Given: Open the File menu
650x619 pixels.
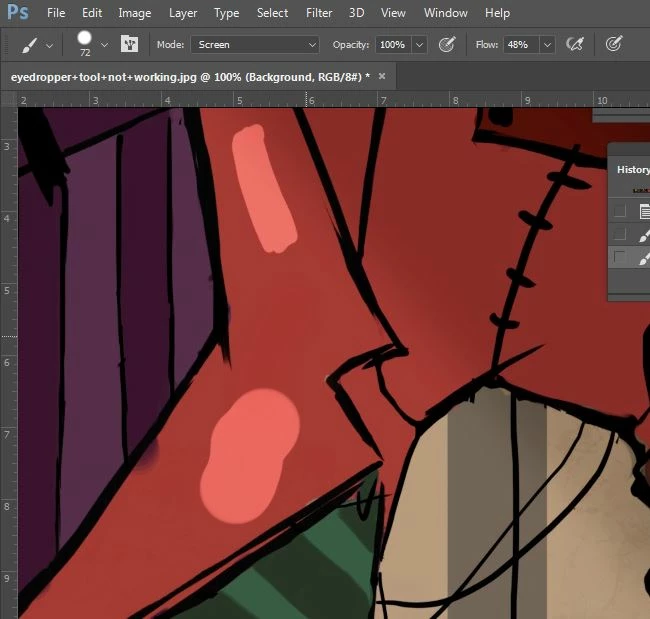Looking at the screenshot, I should 56,13.
